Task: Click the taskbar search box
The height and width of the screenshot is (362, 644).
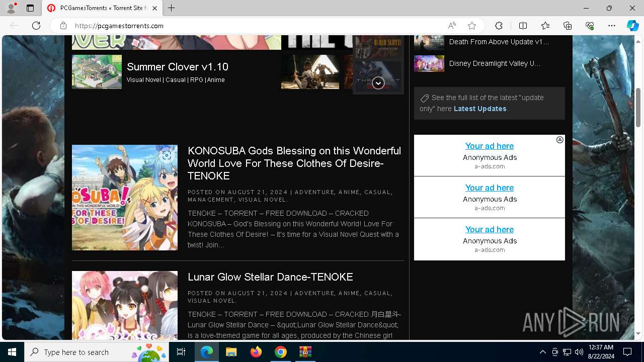Action: pyautogui.click(x=98, y=352)
